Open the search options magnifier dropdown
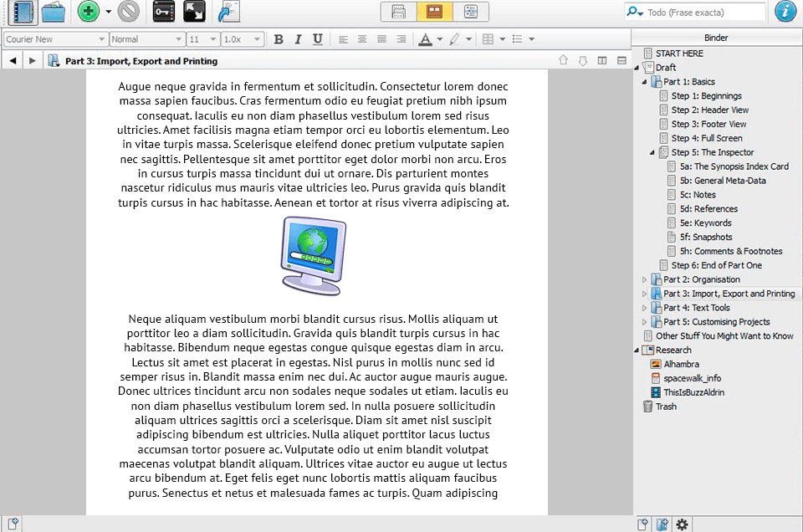 (x=635, y=12)
